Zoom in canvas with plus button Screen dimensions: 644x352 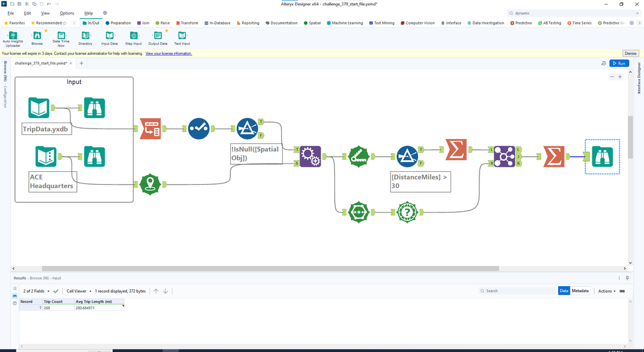619,76
